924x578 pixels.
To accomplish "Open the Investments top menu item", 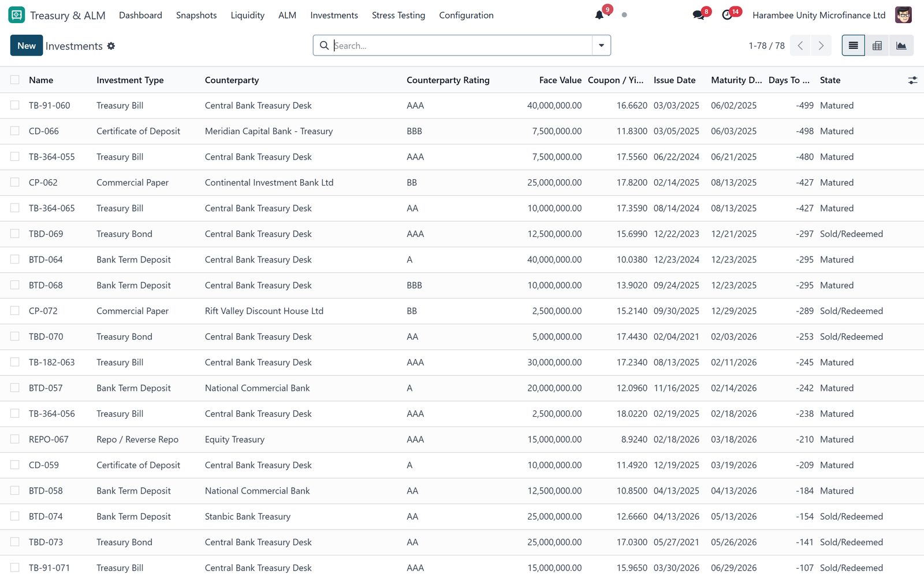I will (x=334, y=15).
